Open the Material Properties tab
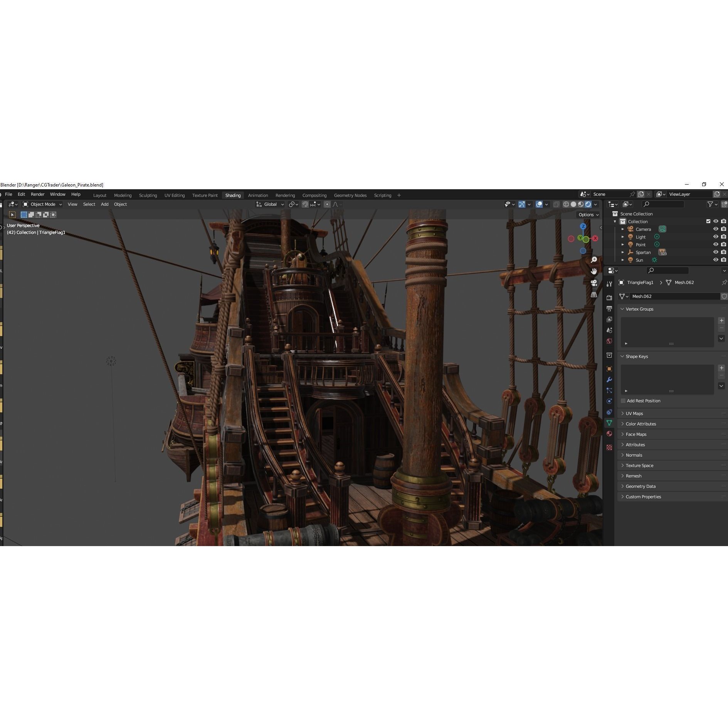Screen dimensions: 728x728 609,434
